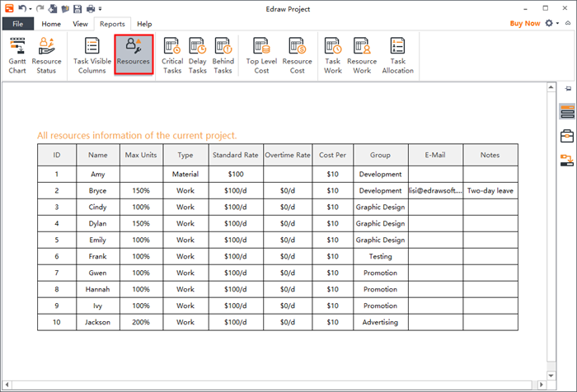Click the Group column header
Screen dimensions: 577x392
380,155
